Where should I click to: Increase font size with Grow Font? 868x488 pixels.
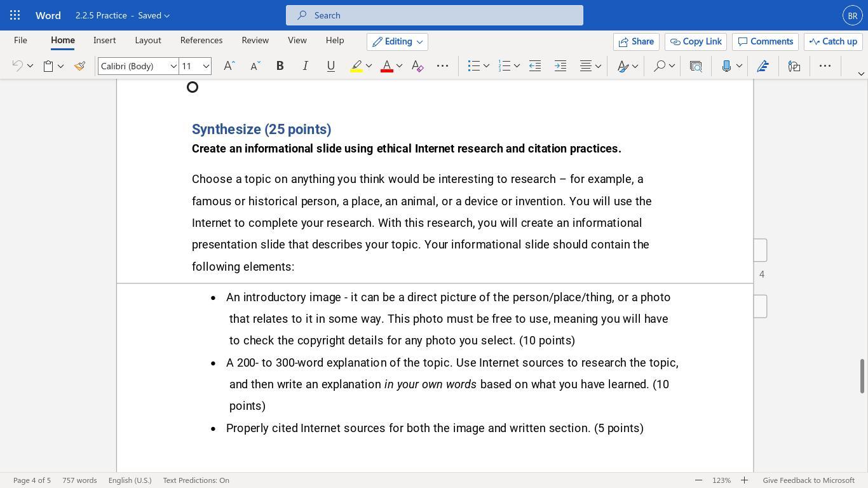pyautogui.click(x=229, y=66)
